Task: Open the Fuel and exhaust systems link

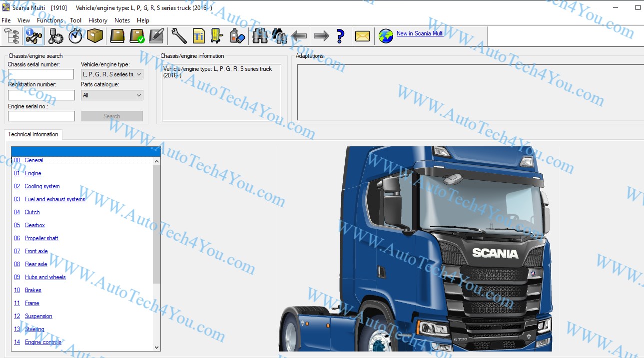Action: [55, 199]
